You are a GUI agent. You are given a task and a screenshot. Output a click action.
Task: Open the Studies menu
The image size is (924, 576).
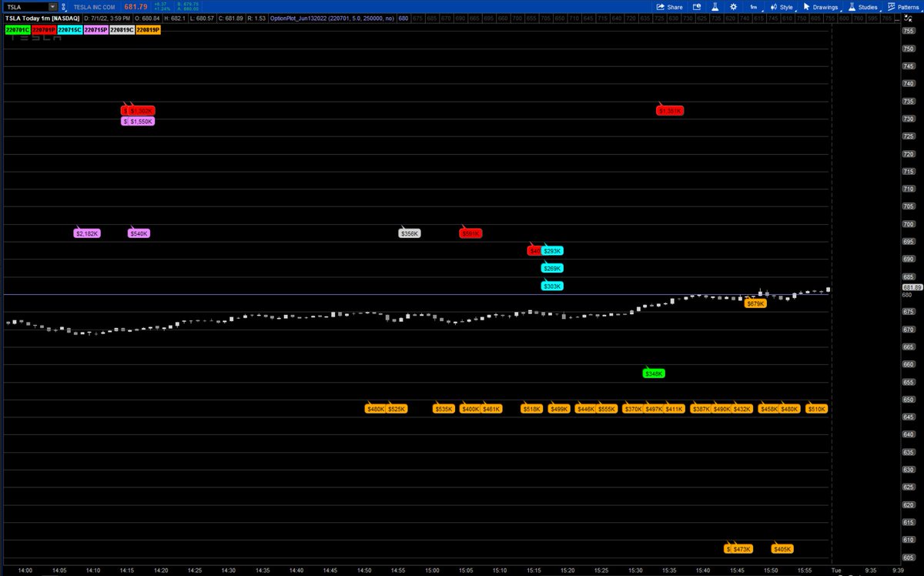click(x=862, y=7)
